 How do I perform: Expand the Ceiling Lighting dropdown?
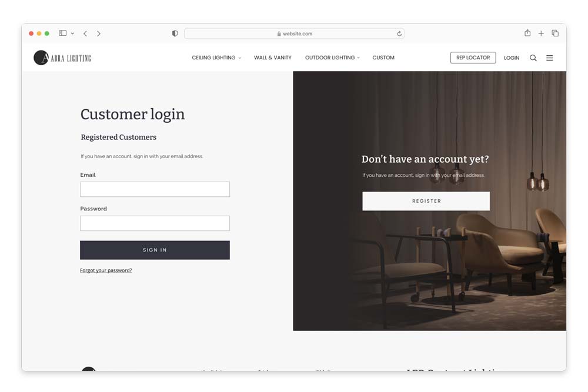tap(216, 58)
